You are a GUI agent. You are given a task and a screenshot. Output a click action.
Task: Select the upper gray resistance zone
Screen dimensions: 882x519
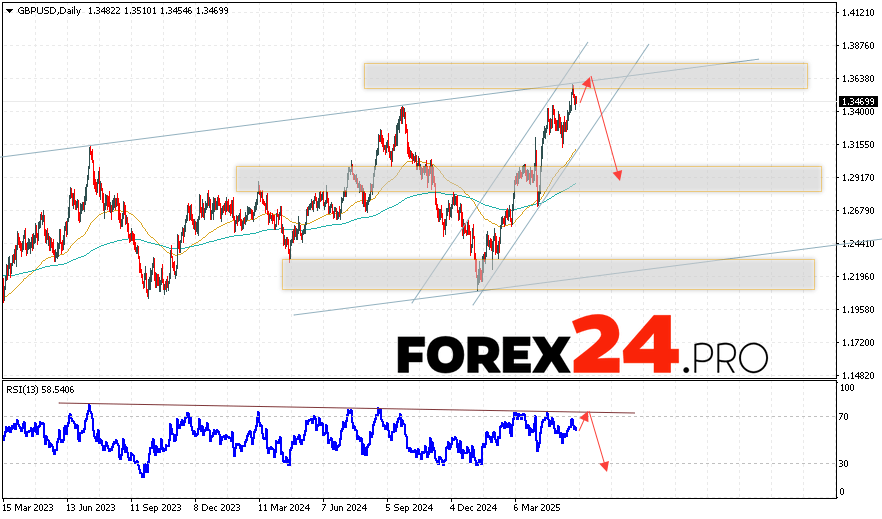[x=585, y=76]
